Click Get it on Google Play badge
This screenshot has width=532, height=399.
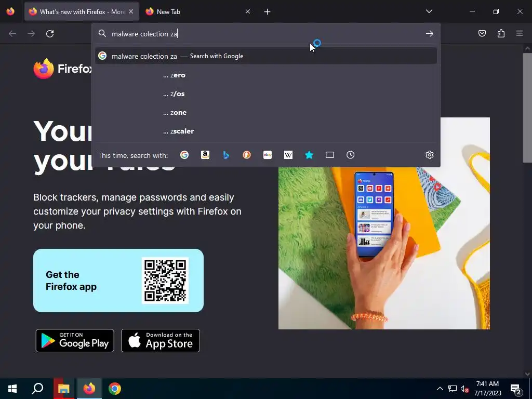pos(75,341)
